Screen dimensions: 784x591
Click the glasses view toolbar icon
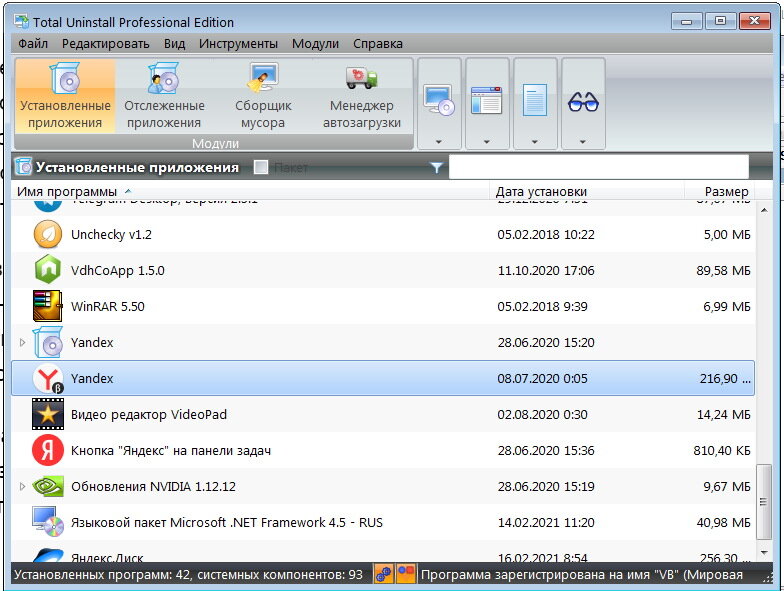[583, 102]
